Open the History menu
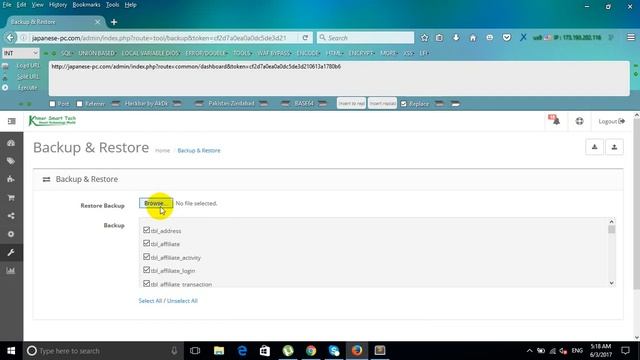This screenshot has height=360, width=640. (x=58, y=5)
